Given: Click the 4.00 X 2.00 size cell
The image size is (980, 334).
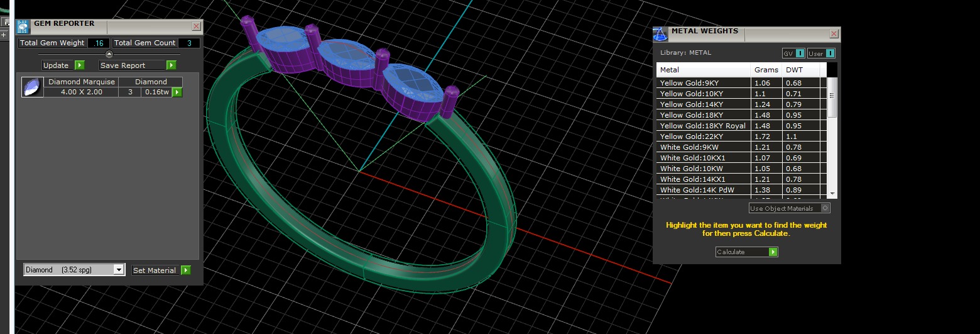Looking at the screenshot, I should 82,92.
